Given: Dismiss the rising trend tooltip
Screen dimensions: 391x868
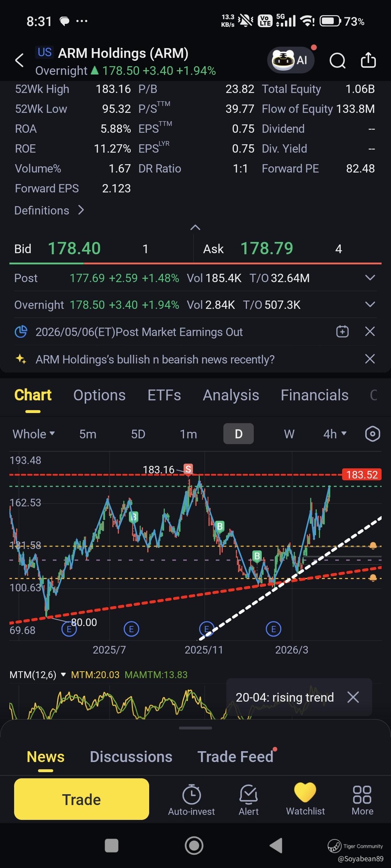Looking at the screenshot, I should [x=353, y=697].
